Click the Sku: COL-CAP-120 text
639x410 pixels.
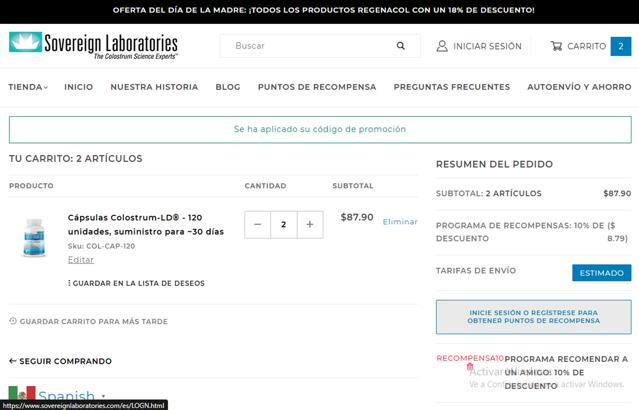tap(101, 246)
